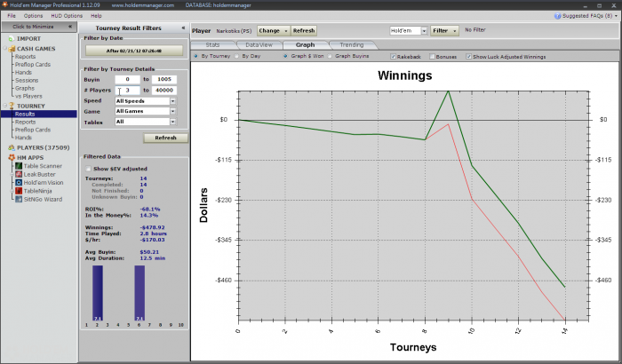This screenshot has width=622, height=364.
Task: Switch to the Stats tab
Action: [x=212, y=44]
